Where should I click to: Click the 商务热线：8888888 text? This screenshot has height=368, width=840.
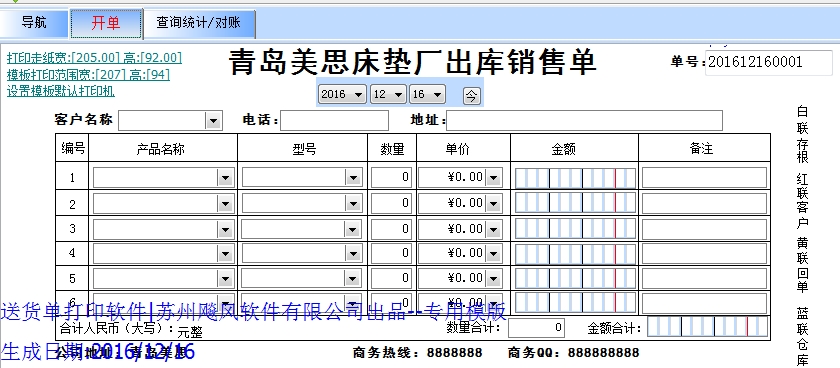[x=417, y=352]
